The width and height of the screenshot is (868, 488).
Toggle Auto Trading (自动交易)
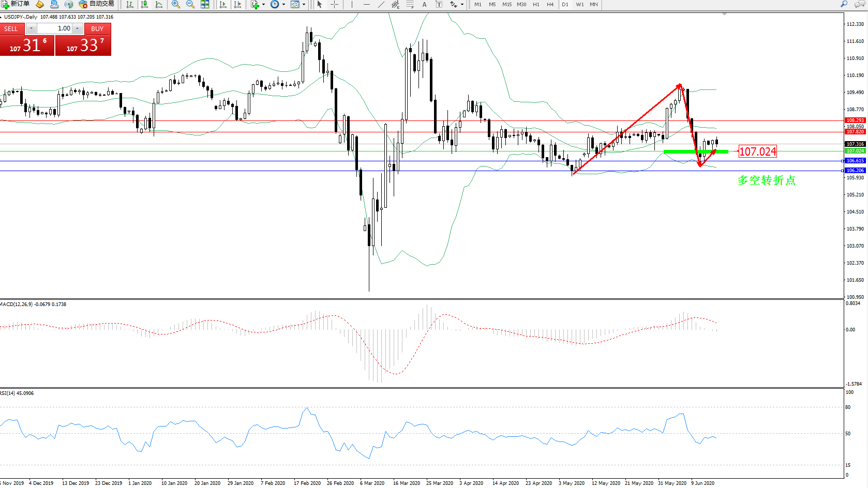coord(96,4)
